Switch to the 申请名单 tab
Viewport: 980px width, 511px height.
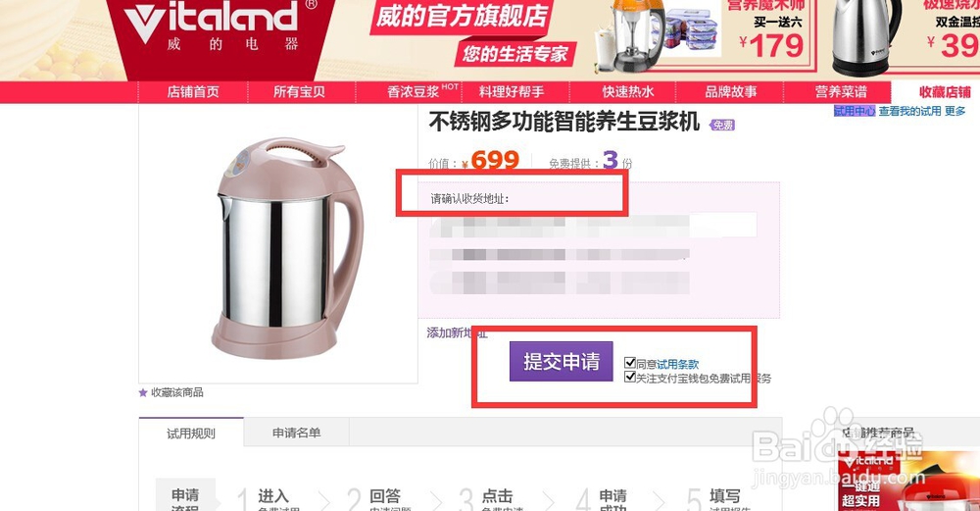click(296, 433)
